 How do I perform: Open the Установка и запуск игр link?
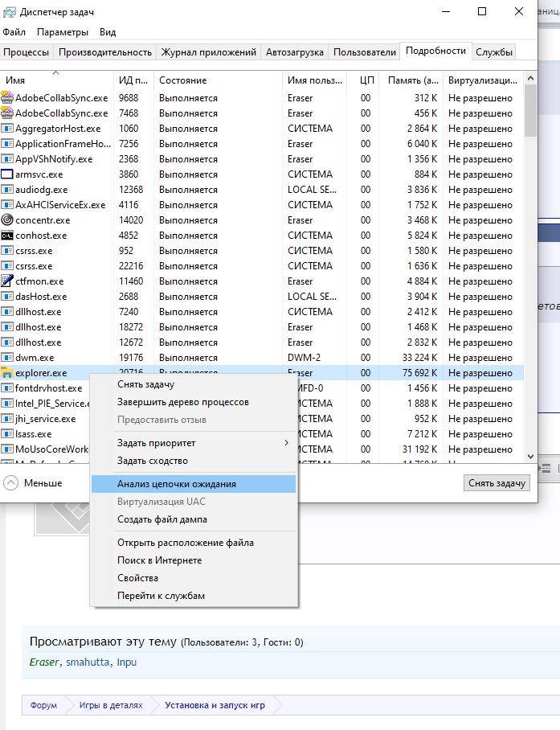pyautogui.click(x=215, y=705)
